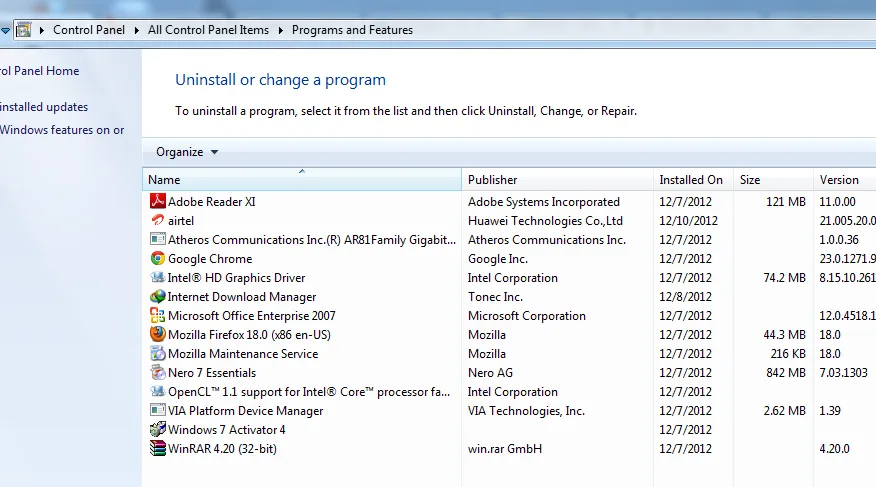Sort the list by Name column

[x=302, y=179]
